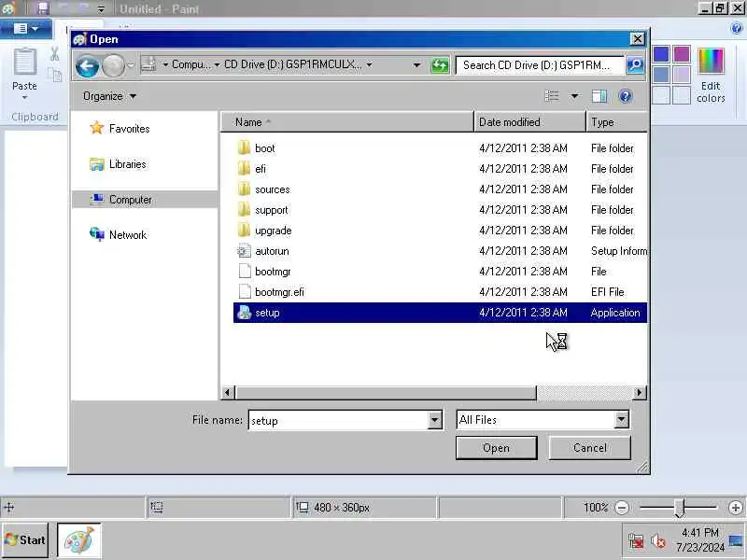Click in the Search CD Drive field
The width and height of the screenshot is (747, 560).
(540, 65)
